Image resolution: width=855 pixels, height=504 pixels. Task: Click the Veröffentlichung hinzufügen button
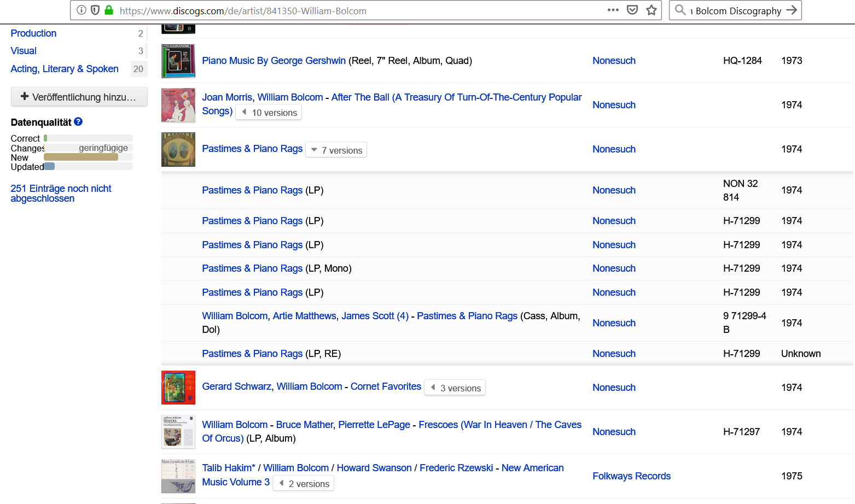[x=79, y=97]
